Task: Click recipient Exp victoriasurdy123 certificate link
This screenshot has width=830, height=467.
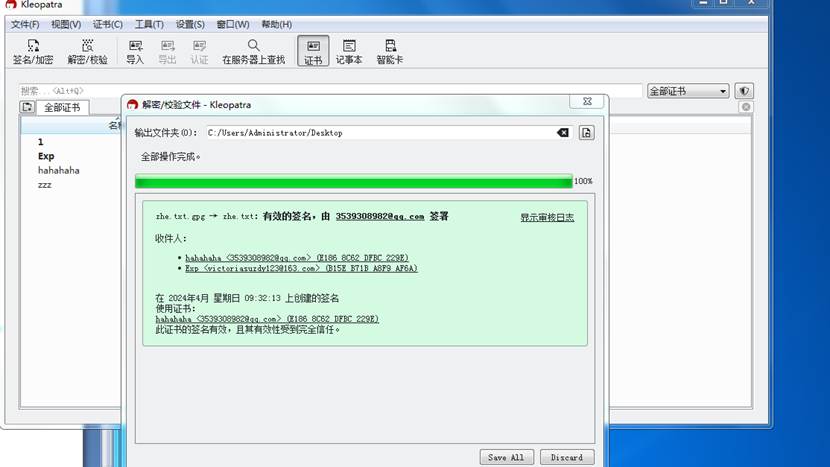Action: pos(301,268)
